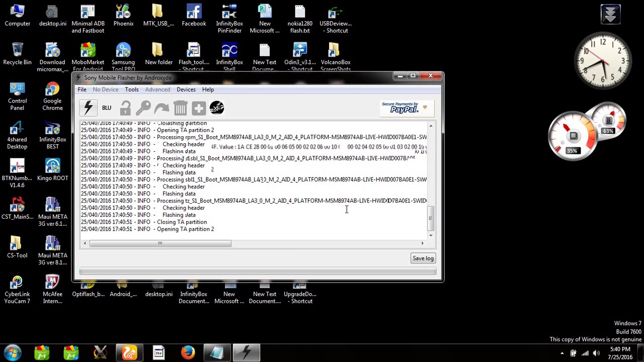The image size is (644, 362).
Task: Select the Phoenix desktop icon
Action: click(x=123, y=16)
